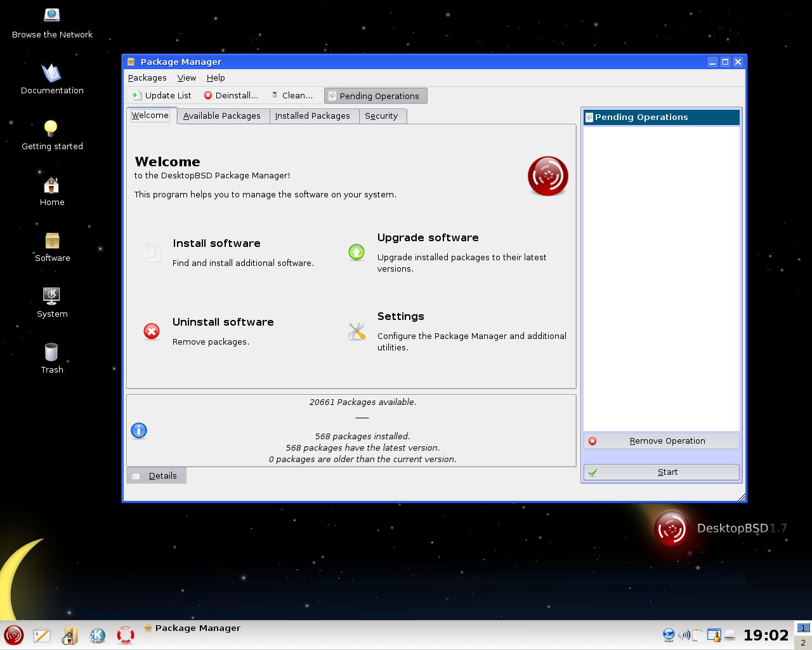This screenshot has width=812, height=650.
Task: Click the 19:02 clock in taskbar
Action: tap(766, 635)
